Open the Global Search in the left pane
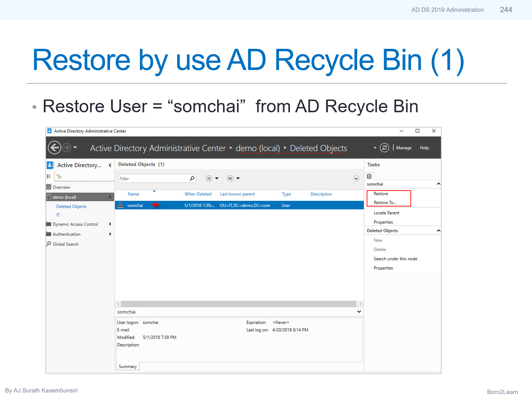 coord(65,244)
